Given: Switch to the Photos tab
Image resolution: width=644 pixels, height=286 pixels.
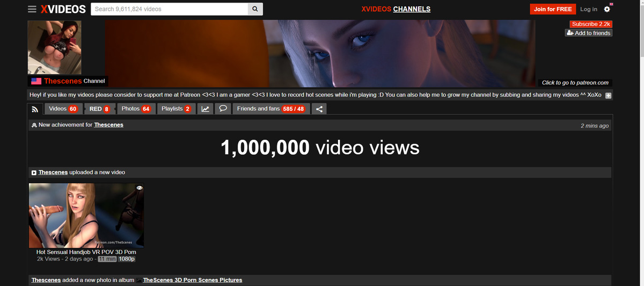Looking at the screenshot, I should point(136,109).
